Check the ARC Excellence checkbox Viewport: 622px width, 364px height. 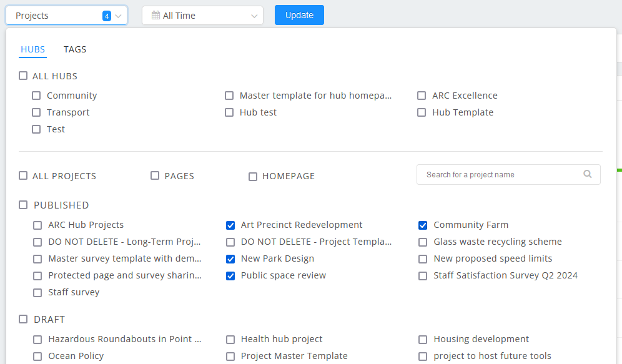coord(422,96)
